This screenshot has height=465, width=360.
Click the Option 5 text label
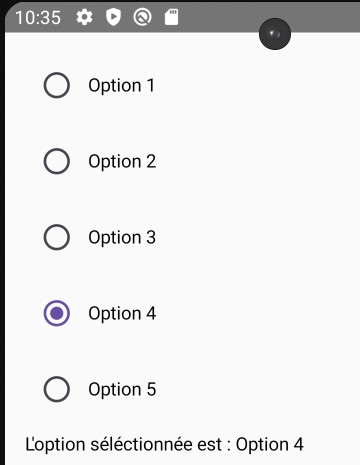[122, 390]
